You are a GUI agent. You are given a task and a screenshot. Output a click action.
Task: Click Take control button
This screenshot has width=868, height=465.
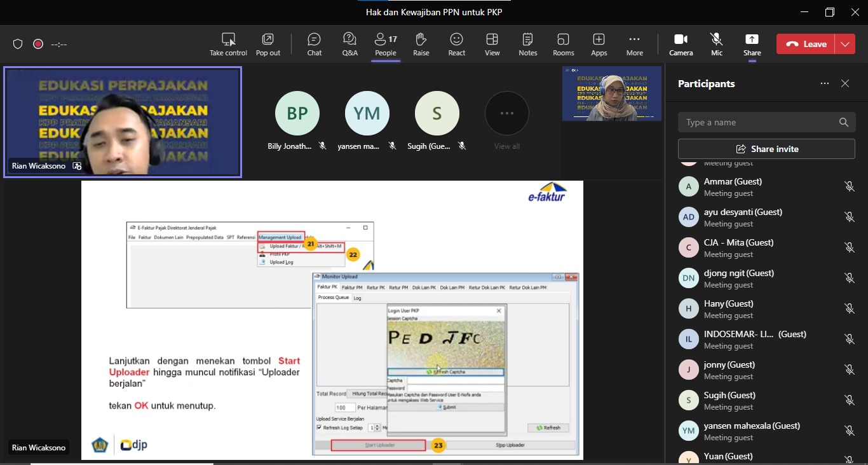tap(228, 45)
